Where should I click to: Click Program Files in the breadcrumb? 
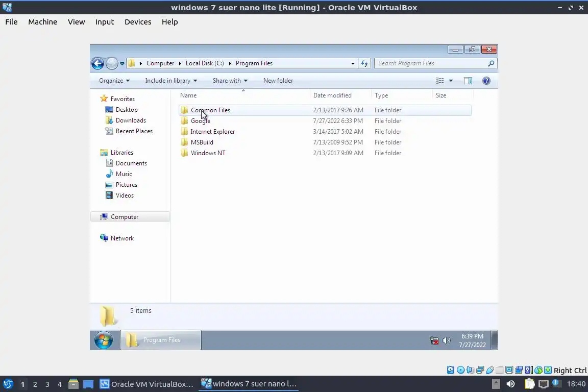[x=254, y=63]
